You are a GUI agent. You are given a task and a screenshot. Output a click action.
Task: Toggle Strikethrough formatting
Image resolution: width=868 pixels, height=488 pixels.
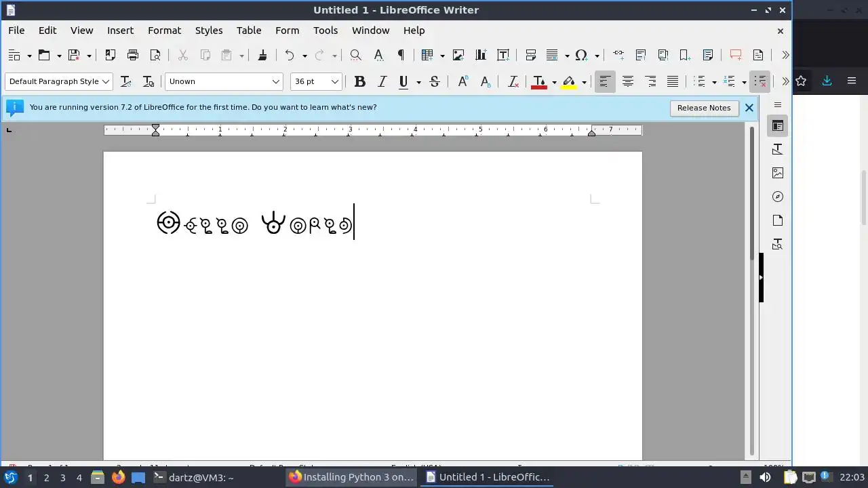(x=435, y=81)
